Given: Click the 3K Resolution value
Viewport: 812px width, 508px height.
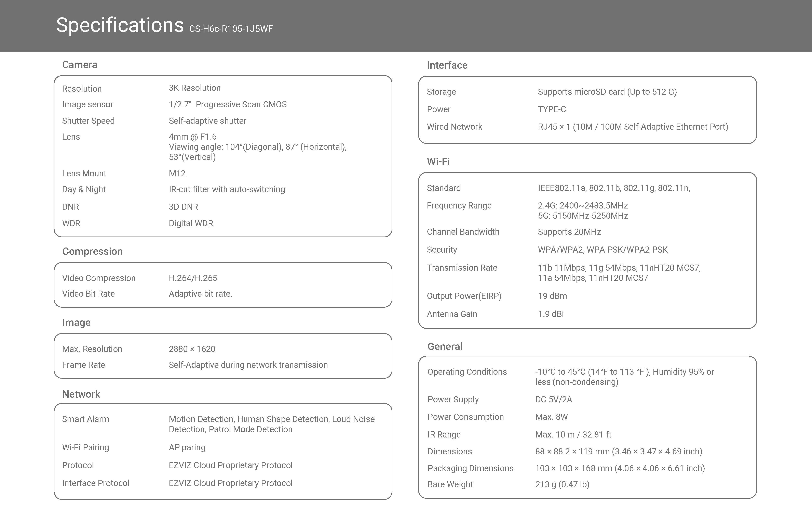Looking at the screenshot, I should [195, 88].
